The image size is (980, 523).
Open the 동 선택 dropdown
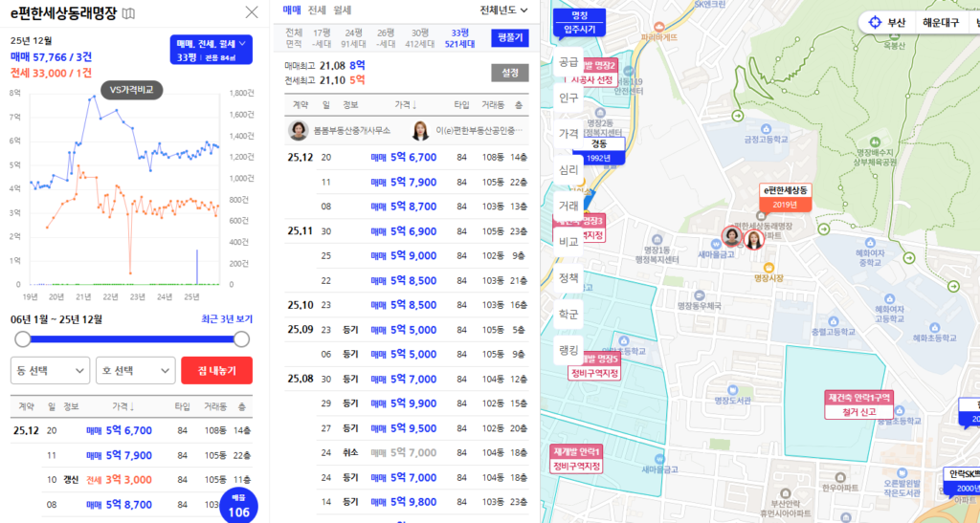(50, 370)
